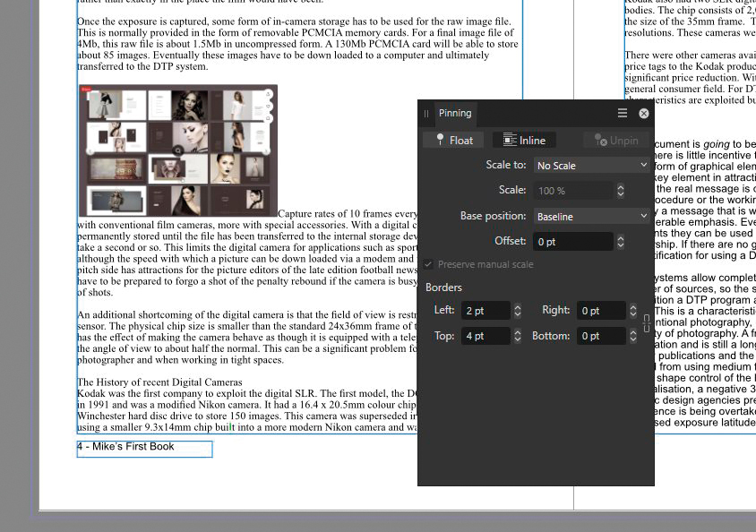Adjust the Offset stepper arrows
Screen dimensions: 756x532
[621, 242]
